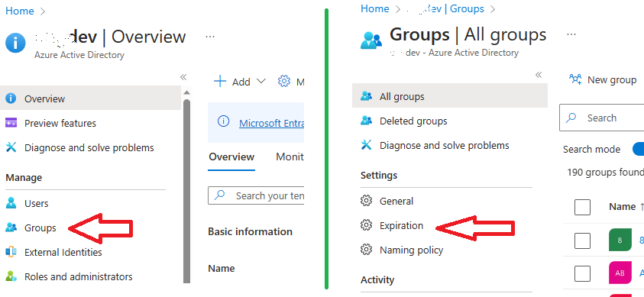Click the Groups people icon in Manage
This screenshot has height=297, width=644.
(11, 228)
